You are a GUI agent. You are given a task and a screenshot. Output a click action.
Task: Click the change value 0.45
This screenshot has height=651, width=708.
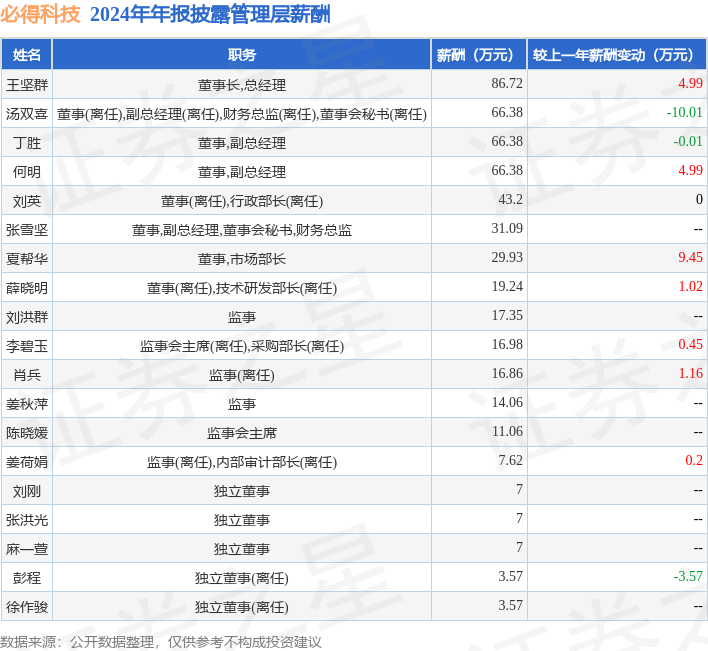coord(690,344)
